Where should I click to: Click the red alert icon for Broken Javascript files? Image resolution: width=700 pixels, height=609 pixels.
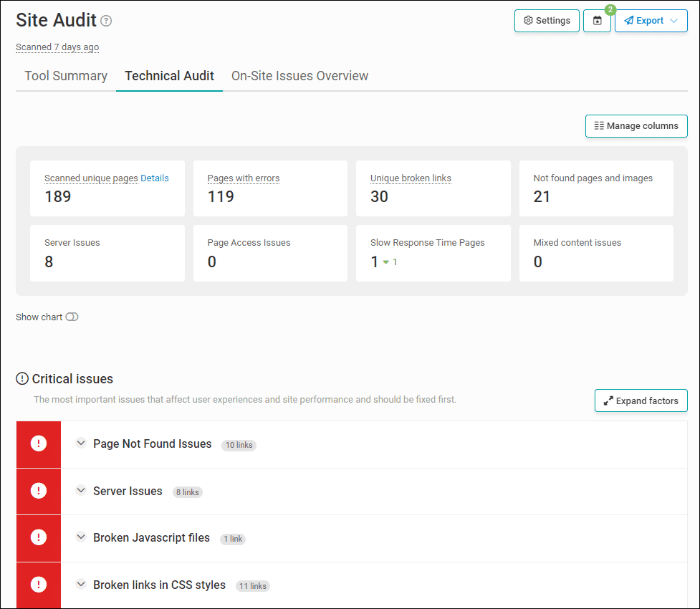[x=39, y=537]
